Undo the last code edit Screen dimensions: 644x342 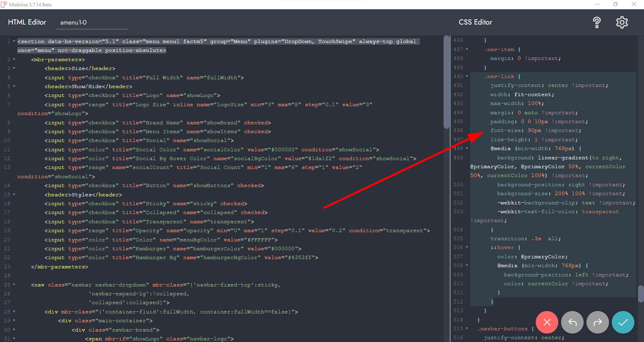(x=572, y=322)
